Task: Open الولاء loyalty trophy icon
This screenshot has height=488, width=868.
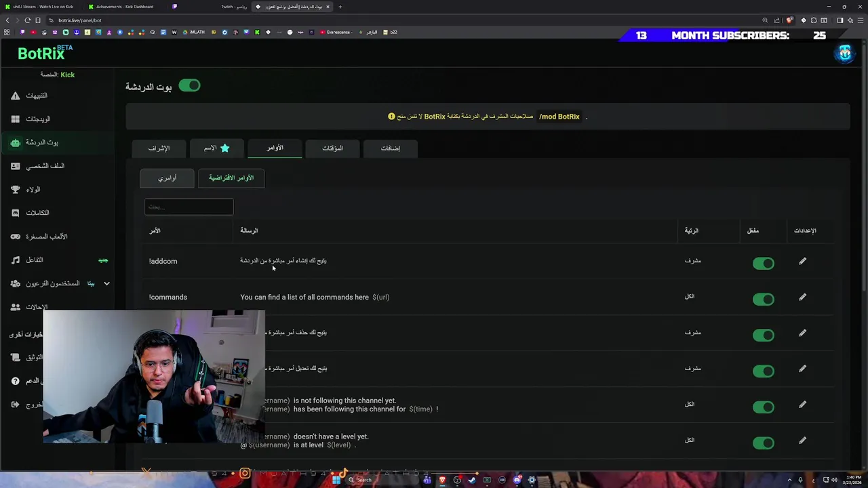Action: pyautogui.click(x=16, y=190)
